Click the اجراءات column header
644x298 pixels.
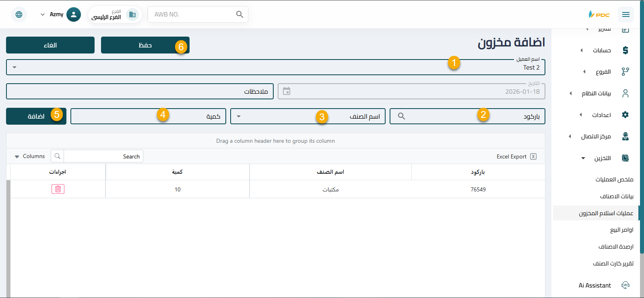point(58,172)
